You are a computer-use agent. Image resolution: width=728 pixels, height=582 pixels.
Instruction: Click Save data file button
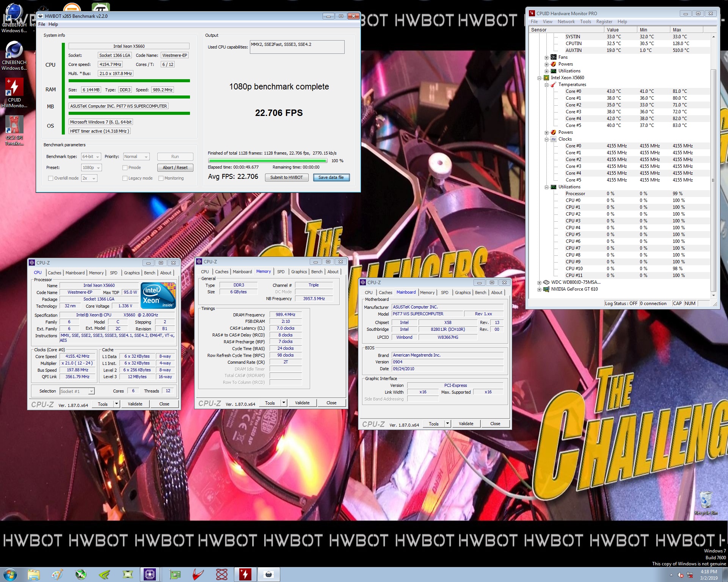(331, 177)
